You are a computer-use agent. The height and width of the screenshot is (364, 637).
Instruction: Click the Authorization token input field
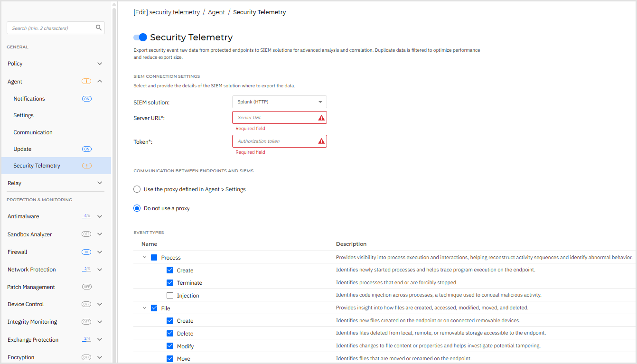pos(280,141)
